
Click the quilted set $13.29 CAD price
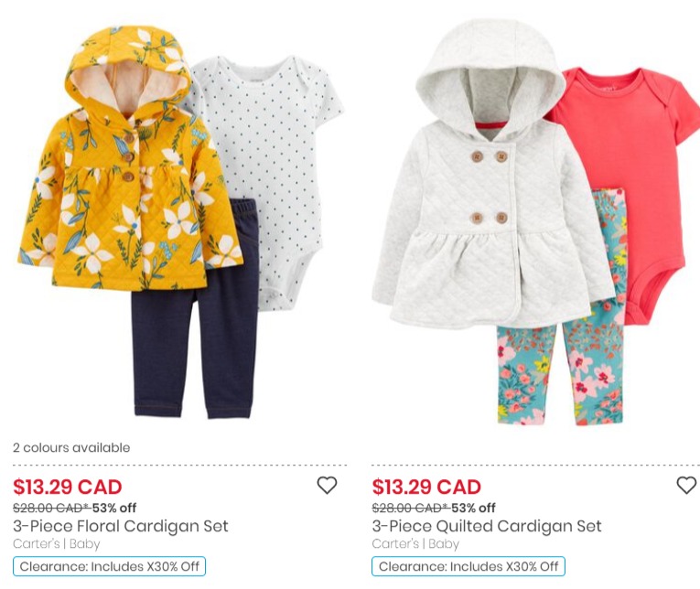tap(426, 487)
